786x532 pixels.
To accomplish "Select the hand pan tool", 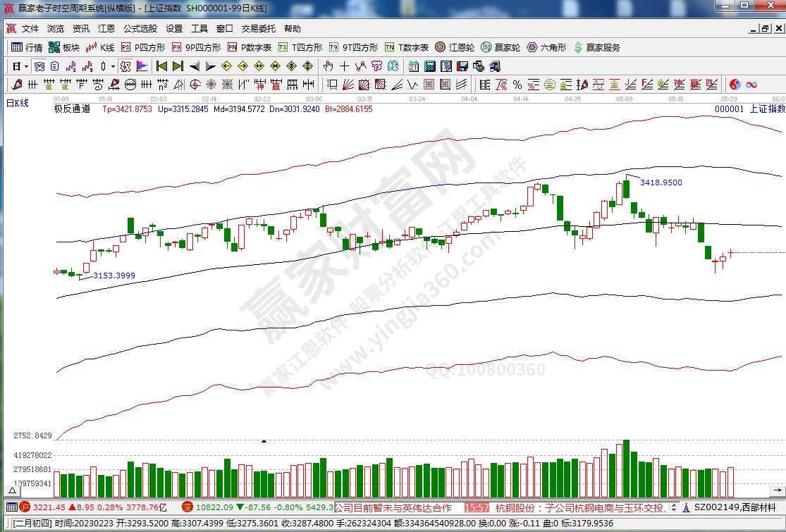I will (x=328, y=66).
